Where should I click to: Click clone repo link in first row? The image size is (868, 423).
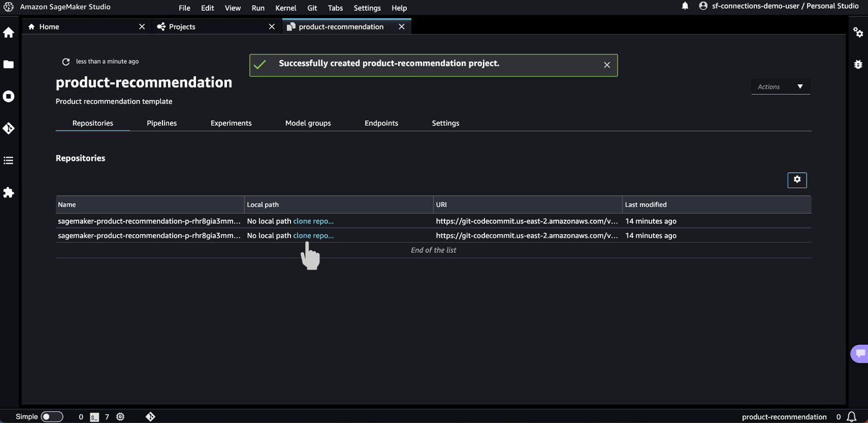(x=313, y=221)
